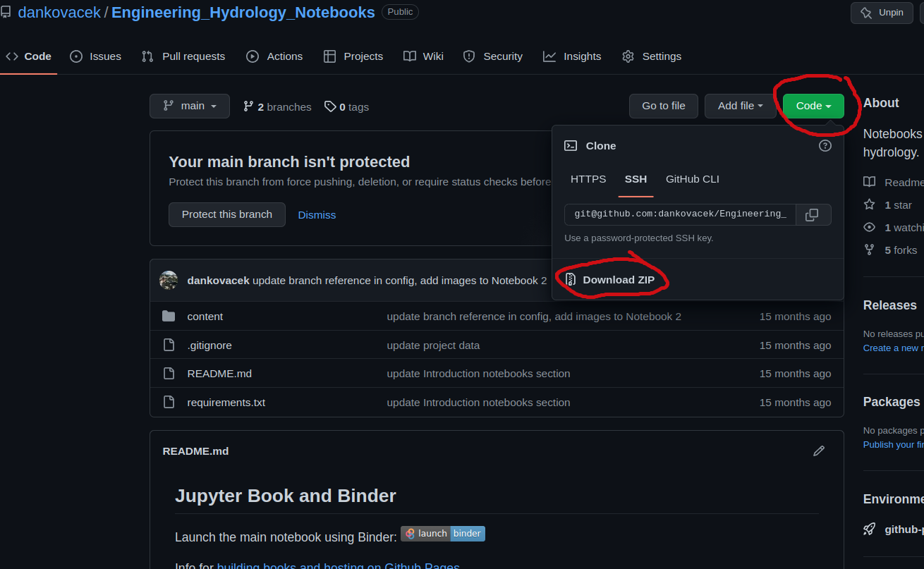Select the SSH clone tab
Image resolution: width=924 pixels, height=569 pixels.
click(636, 179)
